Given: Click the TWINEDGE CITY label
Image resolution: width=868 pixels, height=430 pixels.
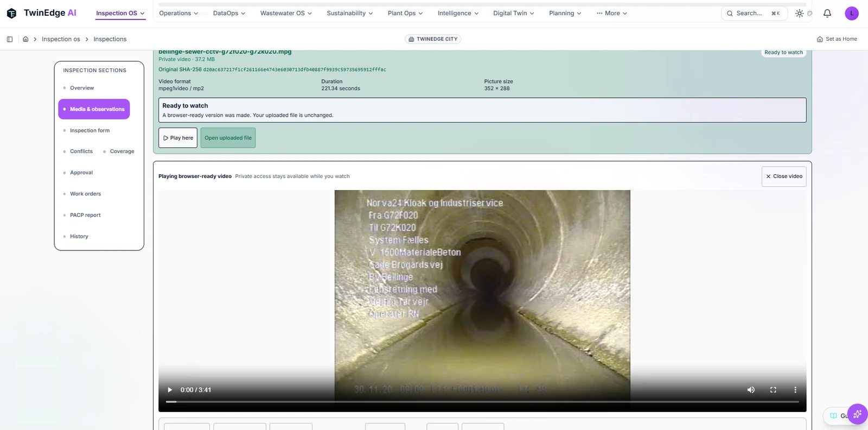Looking at the screenshot, I should pos(437,39).
